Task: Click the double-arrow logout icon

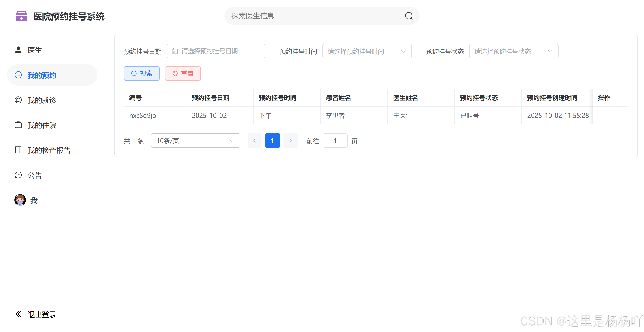Action: click(18, 314)
